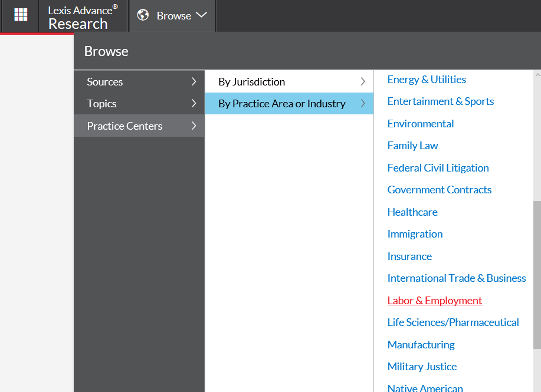Go to Federal Civil Litigation
This screenshot has width=541, height=392.
tap(438, 168)
